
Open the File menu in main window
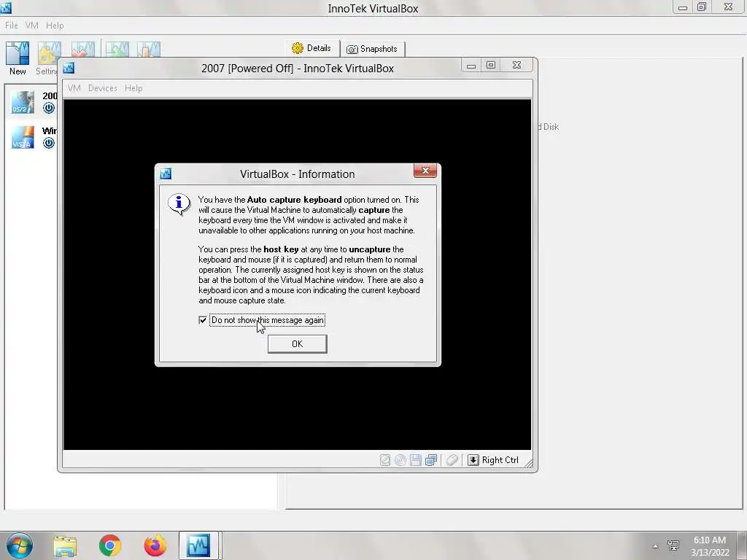[12, 26]
